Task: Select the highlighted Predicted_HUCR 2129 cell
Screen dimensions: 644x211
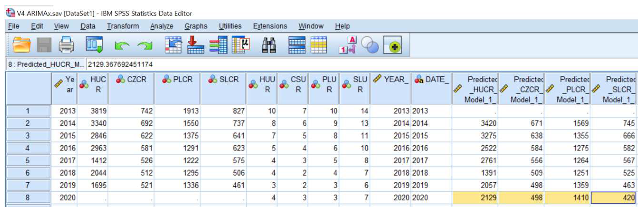Action: coord(475,198)
